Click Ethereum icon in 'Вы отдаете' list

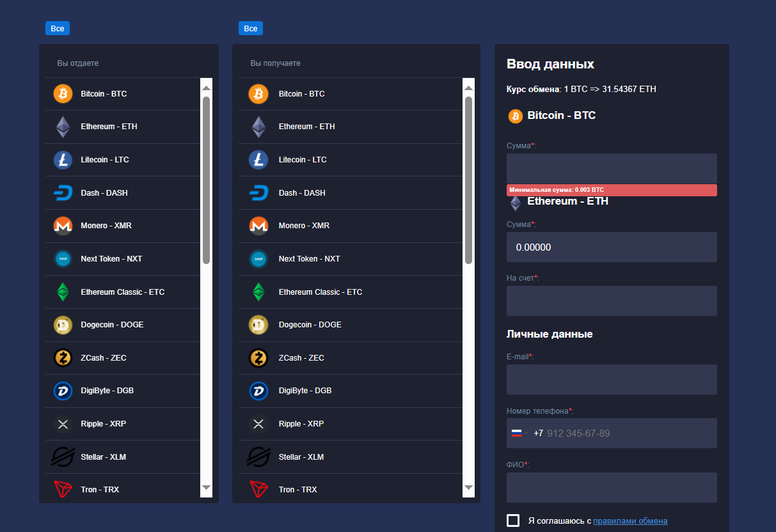[63, 127]
